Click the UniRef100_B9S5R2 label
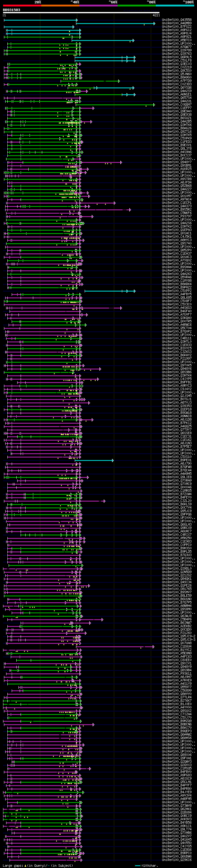The image size is (197, 868). click(177, 209)
